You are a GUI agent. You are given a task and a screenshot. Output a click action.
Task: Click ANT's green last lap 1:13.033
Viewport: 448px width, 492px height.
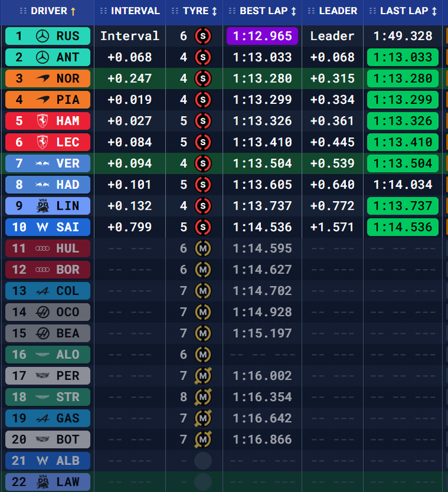tap(403, 57)
